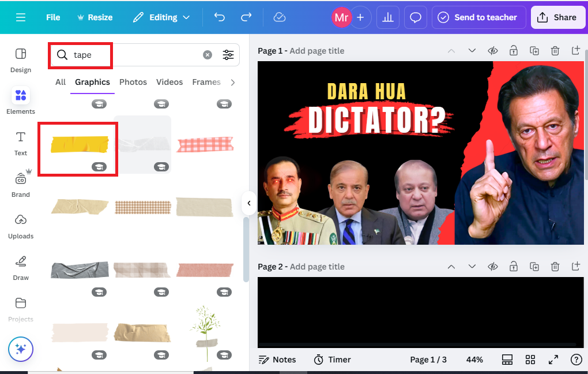Select the Draw tool in sidebar

(x=21, y=268)
